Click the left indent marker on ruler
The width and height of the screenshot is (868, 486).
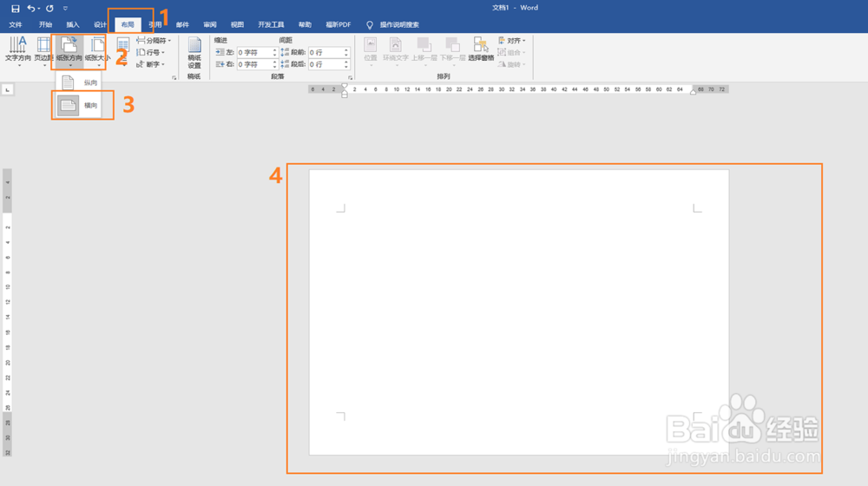click(345, 94)
